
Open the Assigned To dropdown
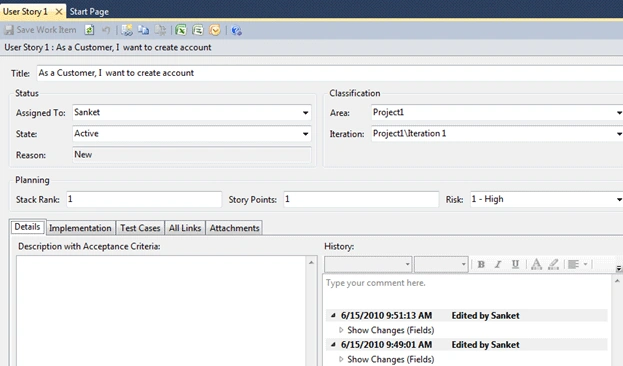pos(305,113)
